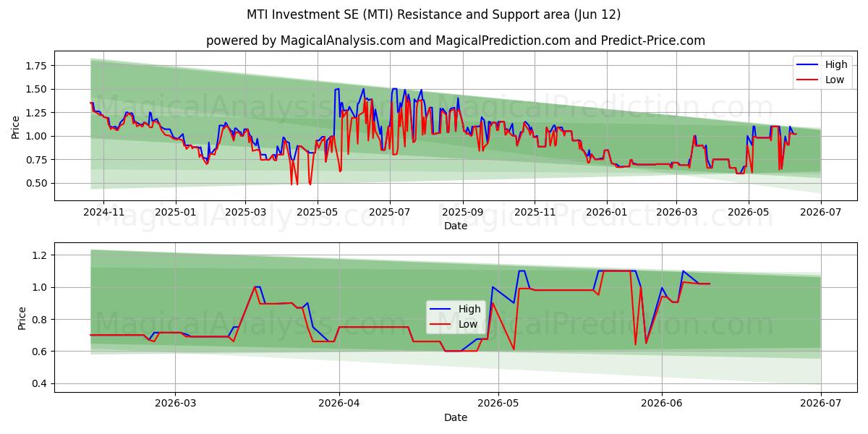Click the top chart y-axis value '1.25'

point(37,113)
